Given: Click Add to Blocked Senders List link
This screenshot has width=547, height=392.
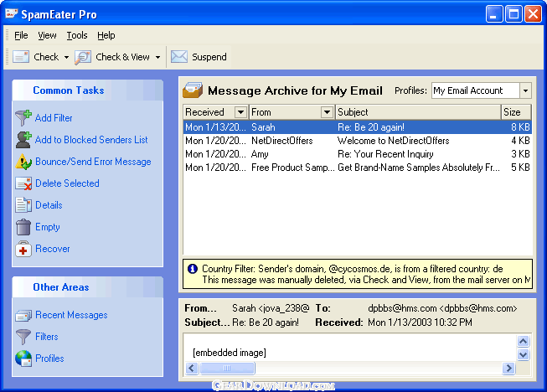Looking at the screenshot, I should 91,140.
